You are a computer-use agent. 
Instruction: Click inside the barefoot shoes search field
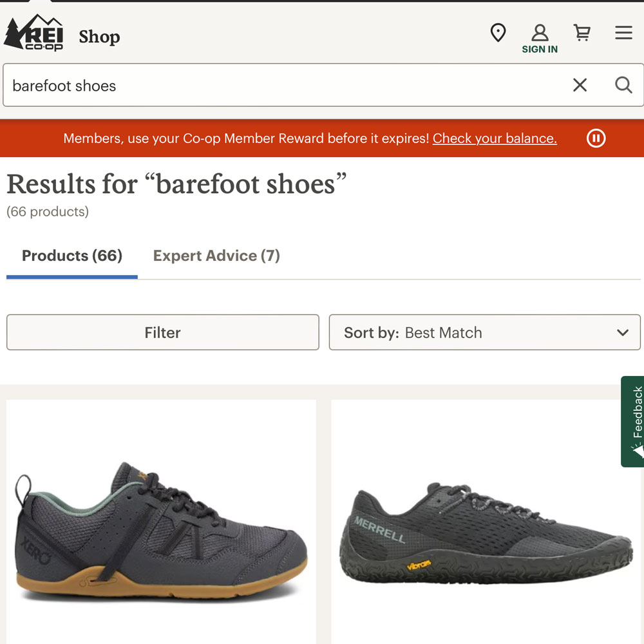point(258,84)
